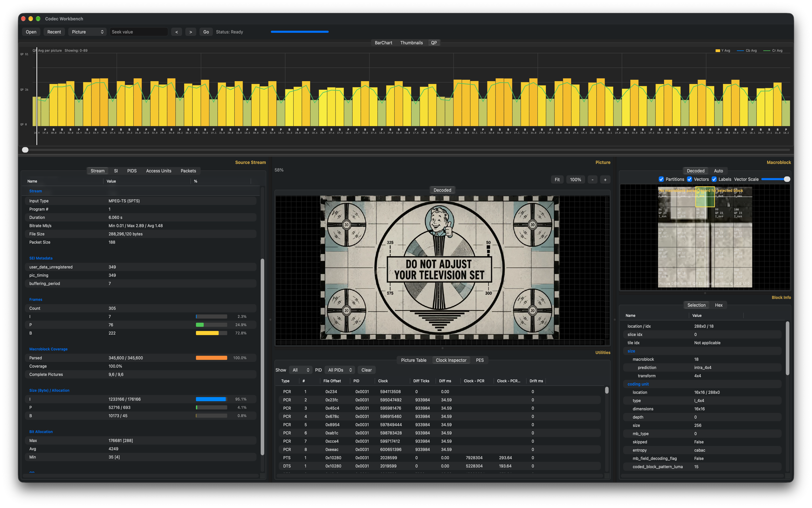Switch to the BarChart tab
The image size is (812, 508).
tap(383, 43)
